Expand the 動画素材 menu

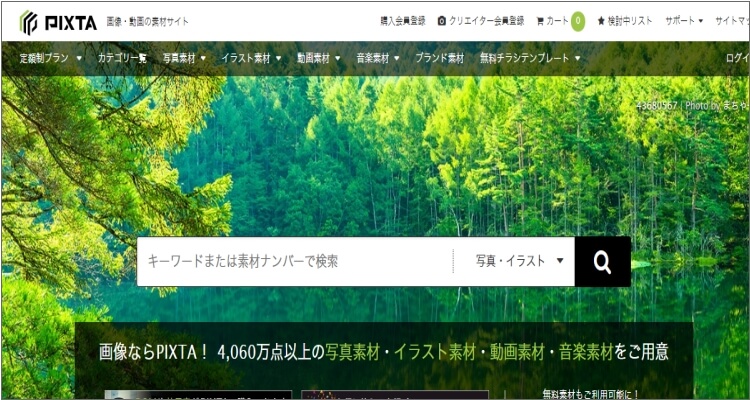tap(319, 58)
